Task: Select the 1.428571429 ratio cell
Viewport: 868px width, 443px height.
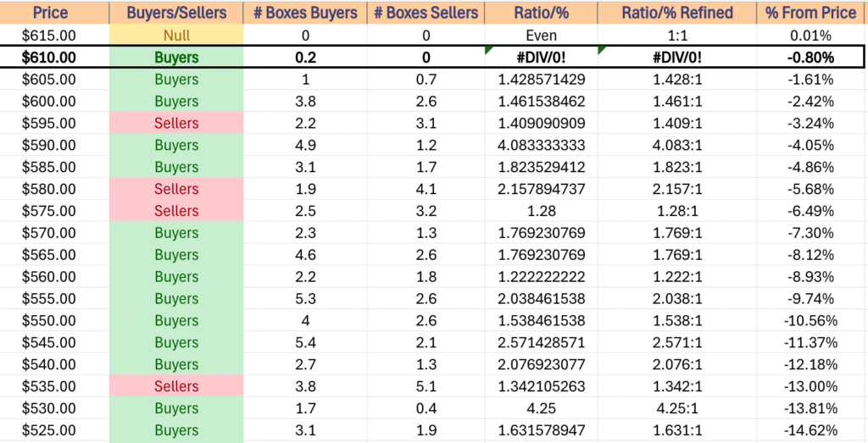Action: point(541,80)
